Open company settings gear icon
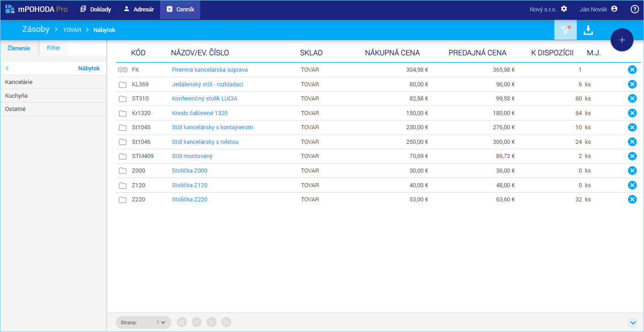Screen dimensions: 644x332 [x=564, y=9]
